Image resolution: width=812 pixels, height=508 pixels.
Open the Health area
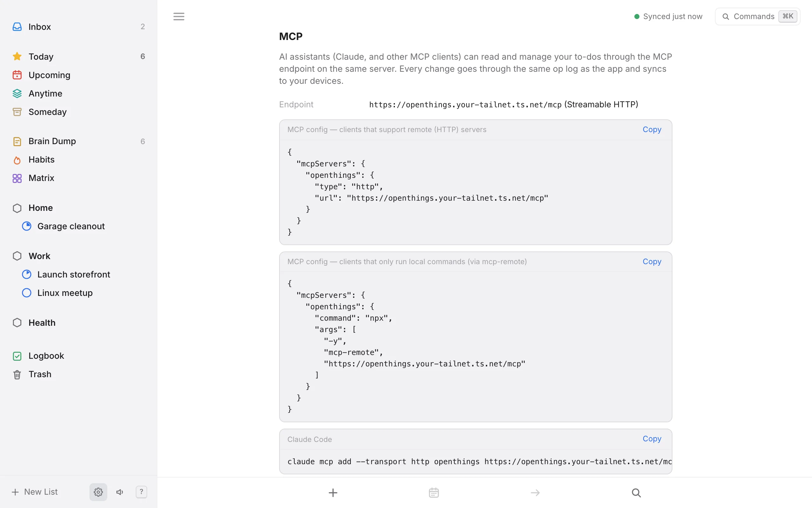[x=79, y=323]
